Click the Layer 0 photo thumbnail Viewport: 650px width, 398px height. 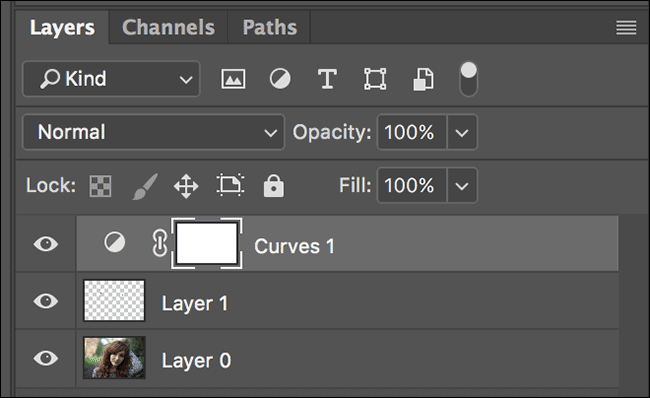click(114, 357)
